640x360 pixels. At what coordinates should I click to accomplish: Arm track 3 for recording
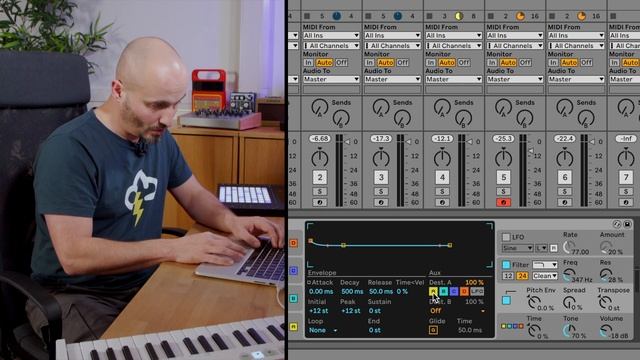pos(381,202)
